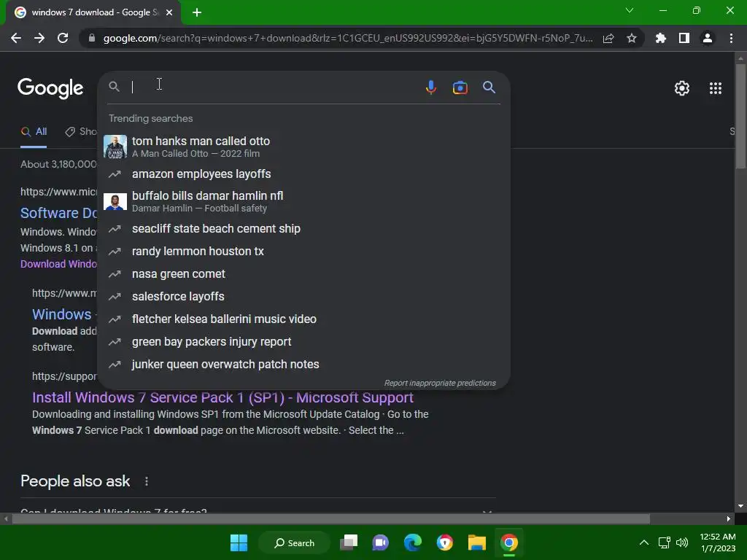747x560 pixels.
Task: Click the Damar Hamlin thumbnail
Action: pyautogui.click(x=115, y=201)
